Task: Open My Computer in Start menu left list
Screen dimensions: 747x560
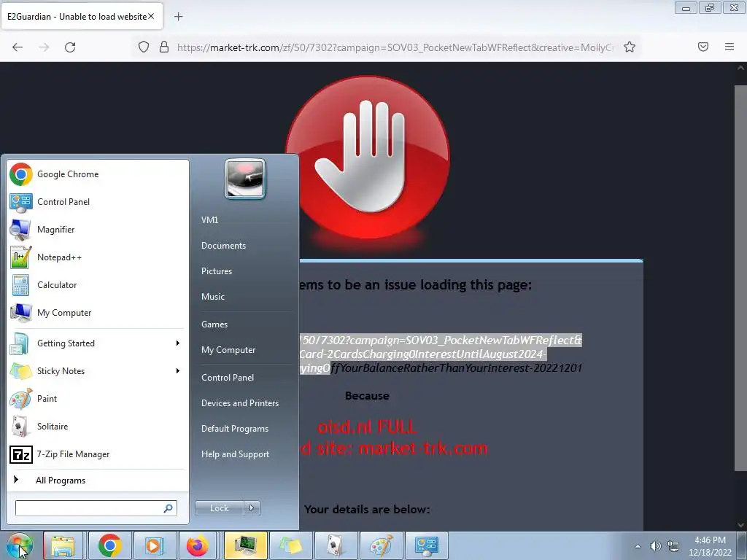Action: (98, 313)
